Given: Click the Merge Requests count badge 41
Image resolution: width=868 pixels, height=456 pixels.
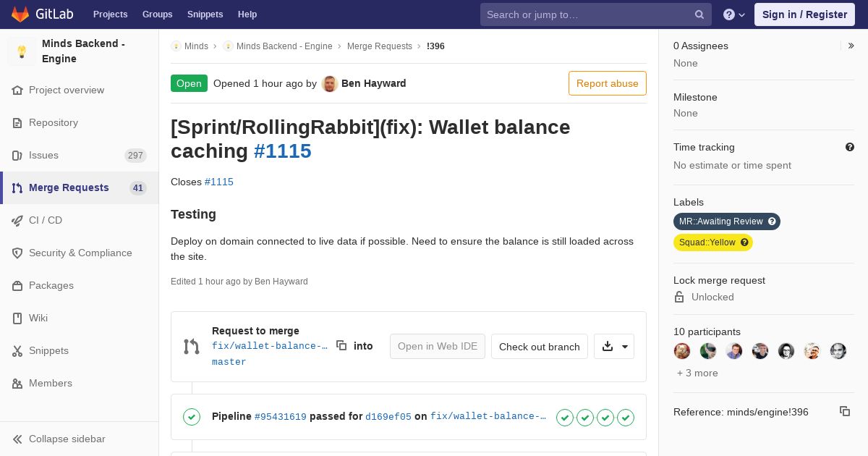Looking at the screenshot, I should click(x=138, y=188).
